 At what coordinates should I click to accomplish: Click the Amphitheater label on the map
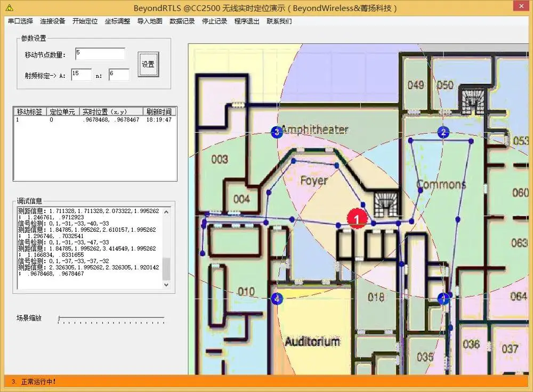315,129
